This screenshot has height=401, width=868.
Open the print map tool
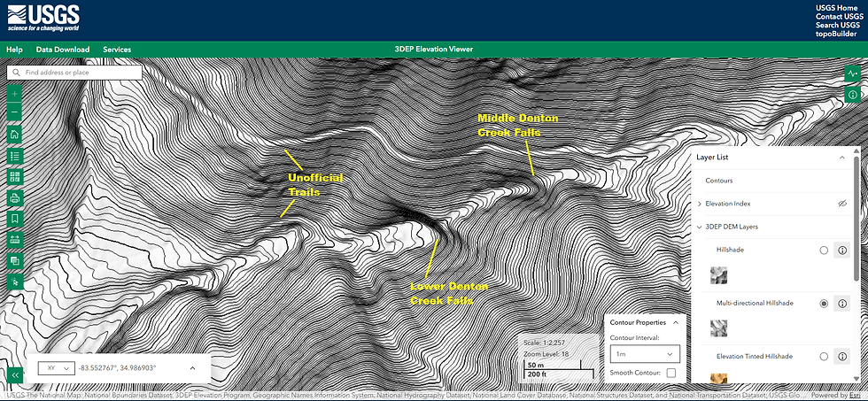click(15, 197)
